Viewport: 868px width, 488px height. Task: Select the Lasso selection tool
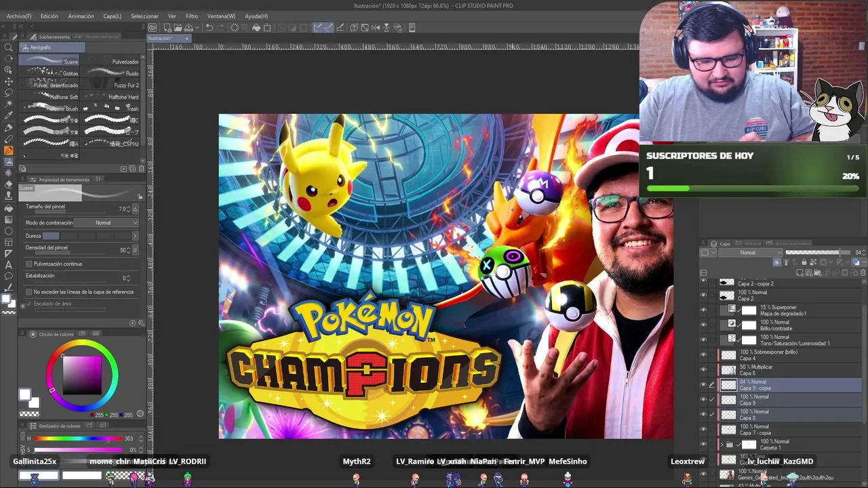click(8, 93)
